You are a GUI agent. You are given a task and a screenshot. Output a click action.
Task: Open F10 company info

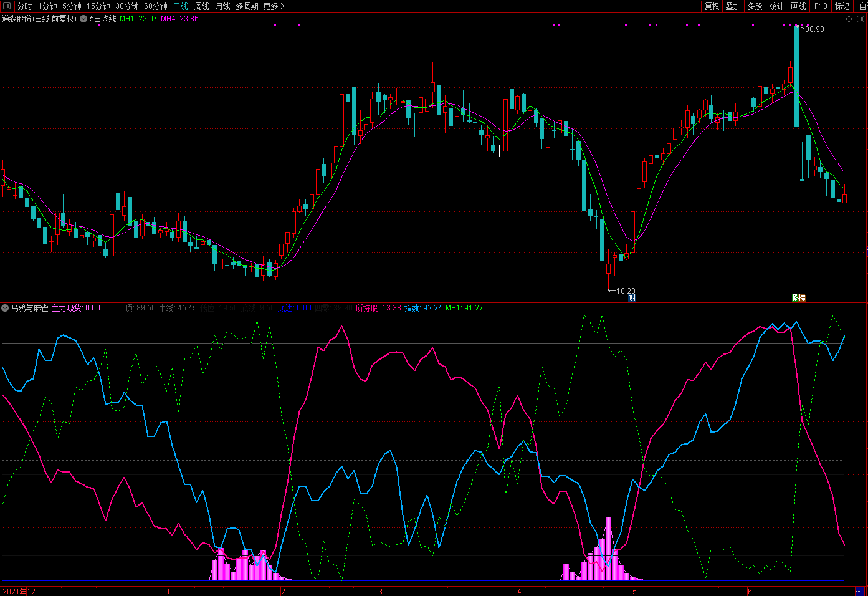[x=821, y=6]
